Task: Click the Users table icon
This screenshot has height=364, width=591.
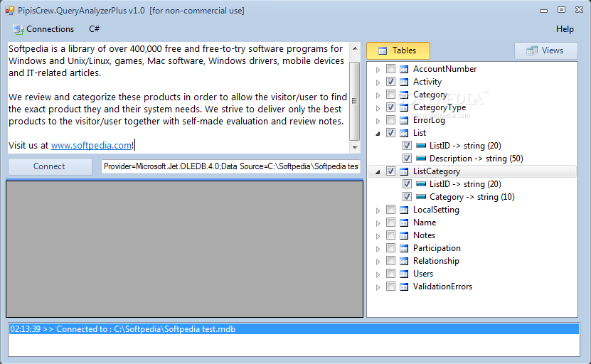Action: click(x=404, y=274)
